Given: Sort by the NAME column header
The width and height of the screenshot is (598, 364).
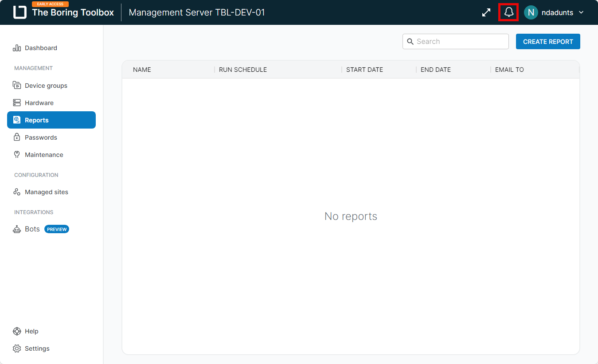Looking at the screenshot, I should coord(142,70).
